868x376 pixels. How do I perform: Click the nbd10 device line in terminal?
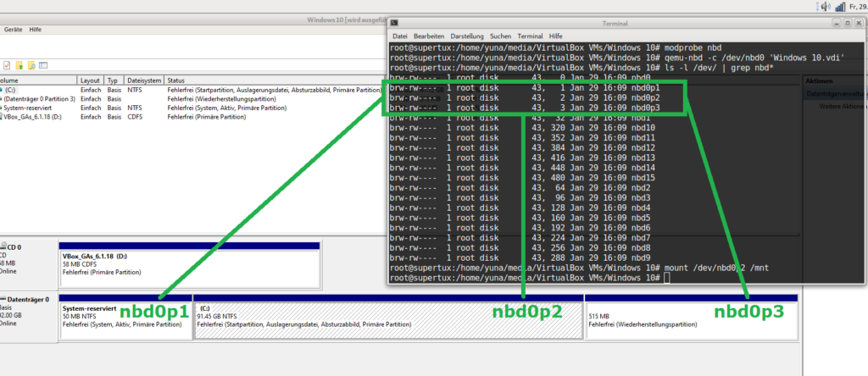click(x=522, y=128)
